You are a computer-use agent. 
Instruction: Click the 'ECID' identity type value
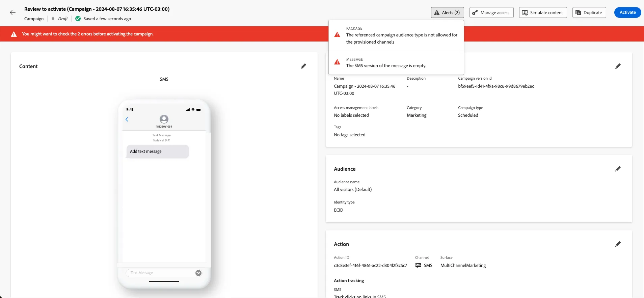[339, 210]
